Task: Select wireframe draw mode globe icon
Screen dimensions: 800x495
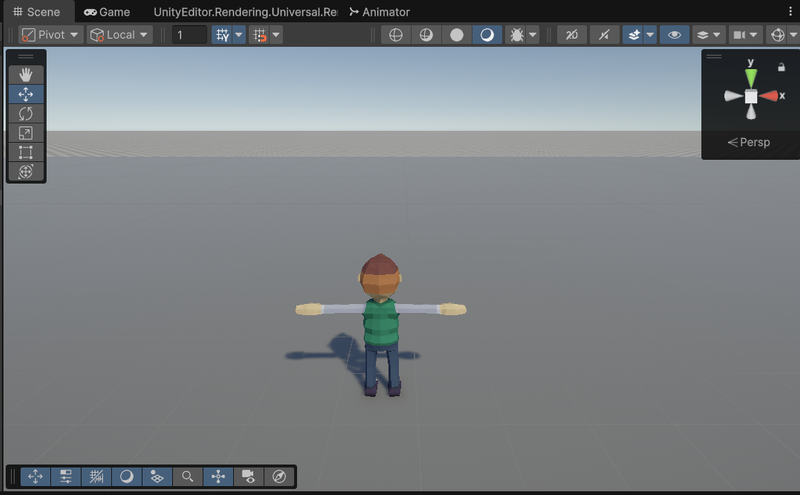Action: tap(396, 35)
